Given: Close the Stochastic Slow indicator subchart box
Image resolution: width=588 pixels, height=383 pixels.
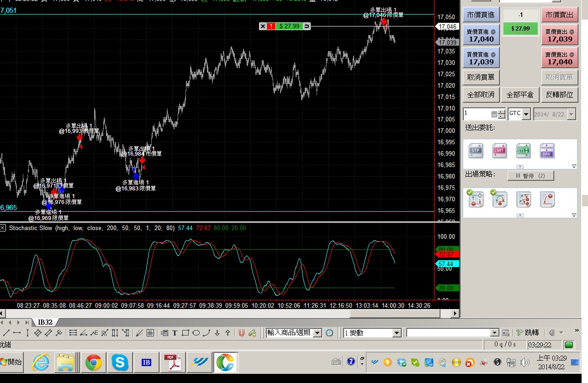Looking at the screenshot, I should tap(3, 227).
